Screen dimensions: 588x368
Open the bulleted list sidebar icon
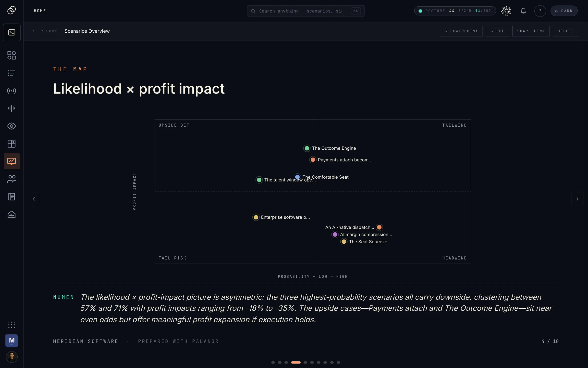[x=12, y=73]
